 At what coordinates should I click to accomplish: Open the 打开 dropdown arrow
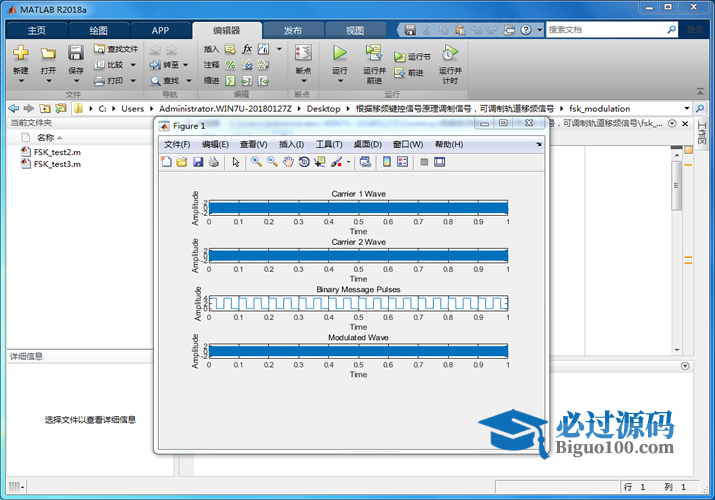(48, 81)
